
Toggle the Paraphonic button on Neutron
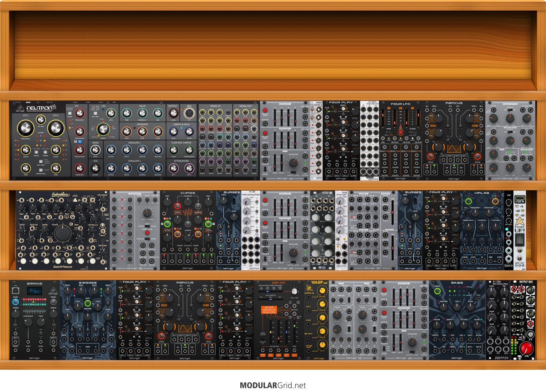pyautogui.click(x=41, y=170)
